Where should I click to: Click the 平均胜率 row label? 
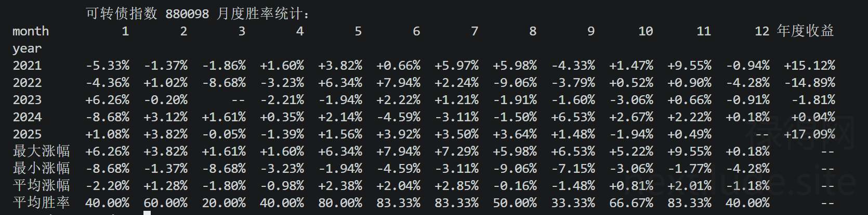coord(41,203)
